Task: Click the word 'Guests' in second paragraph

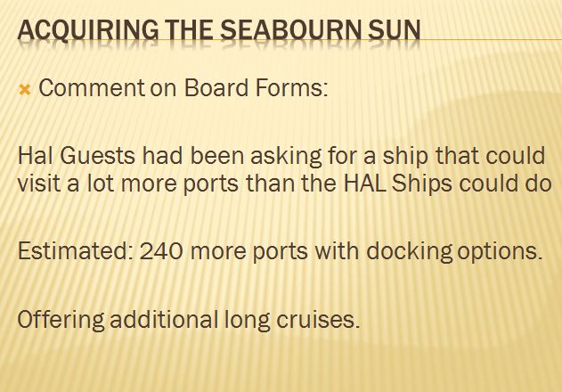Action: [x=97, y=156]
